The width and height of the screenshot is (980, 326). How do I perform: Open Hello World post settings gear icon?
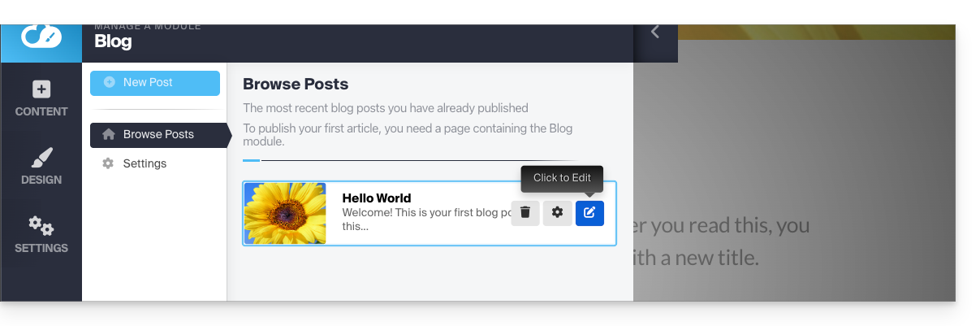click(557, 213)
